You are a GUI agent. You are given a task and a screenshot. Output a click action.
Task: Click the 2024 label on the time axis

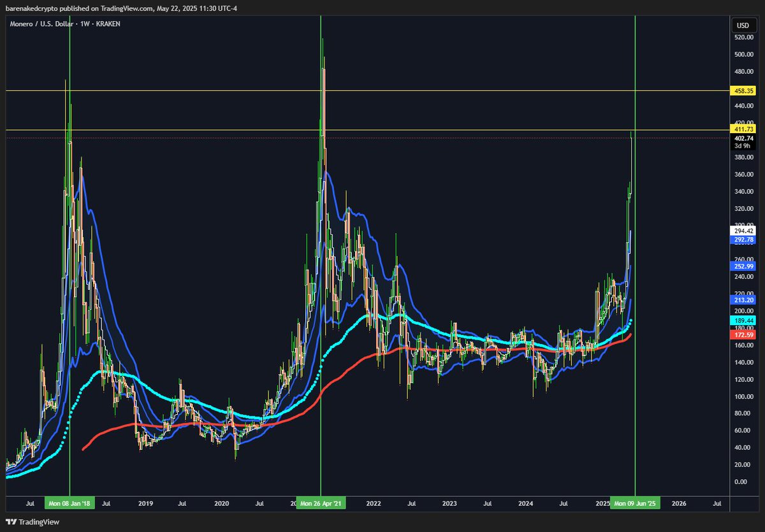[x=525, y=503]
